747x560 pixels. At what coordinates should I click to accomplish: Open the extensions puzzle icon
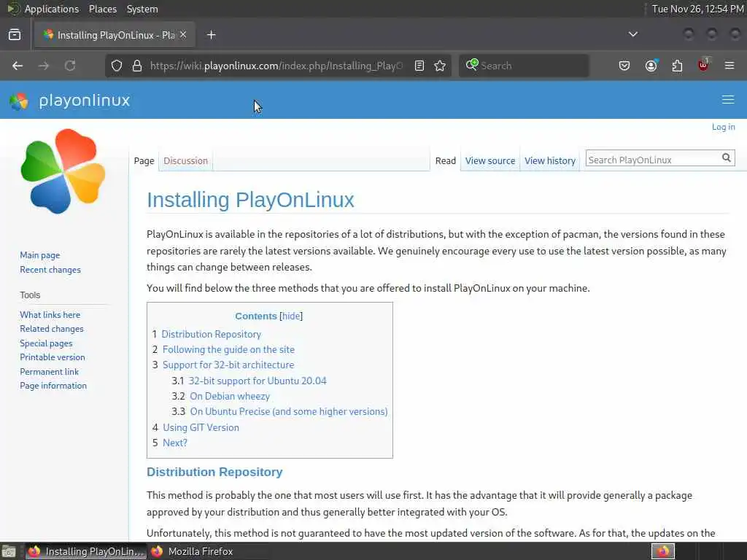(x=677, y=66)
